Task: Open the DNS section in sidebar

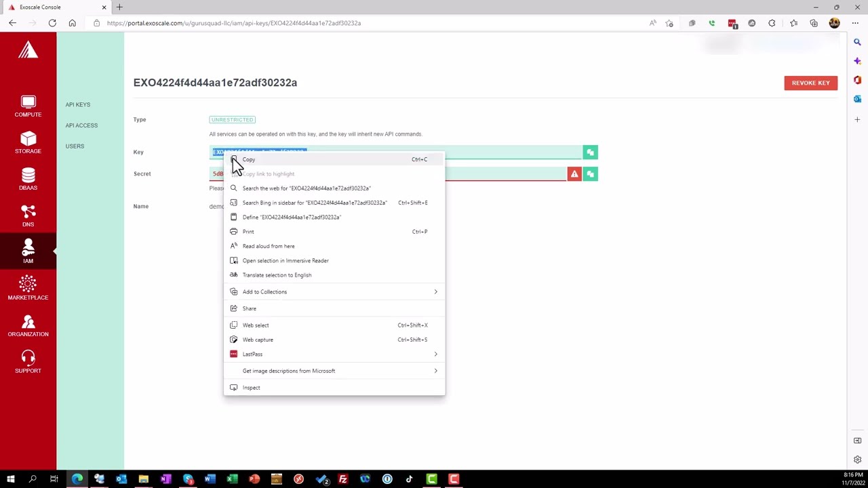Action: (28, 216)
